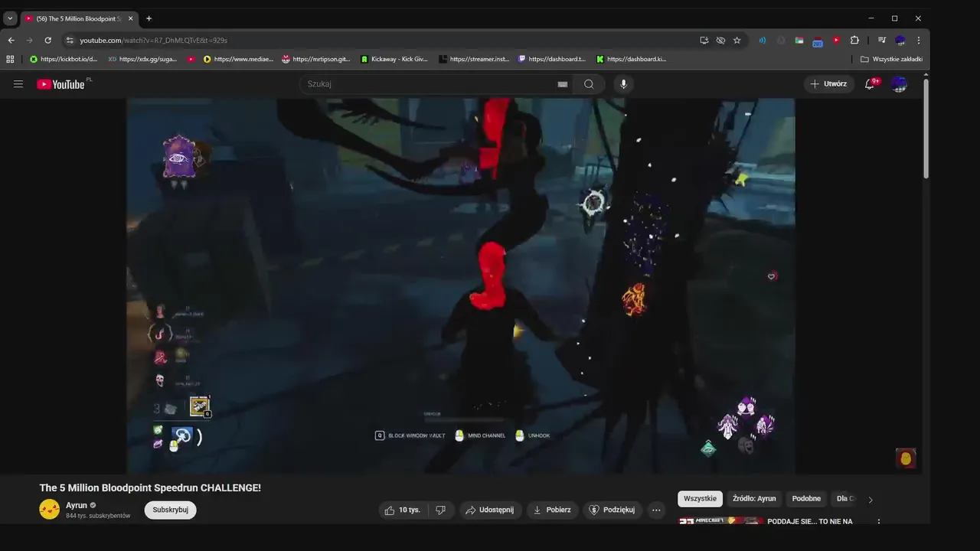Click the crossed-eye tracking protection icon
The width and height of the screenshot is (980, 551).
point(720,40)
